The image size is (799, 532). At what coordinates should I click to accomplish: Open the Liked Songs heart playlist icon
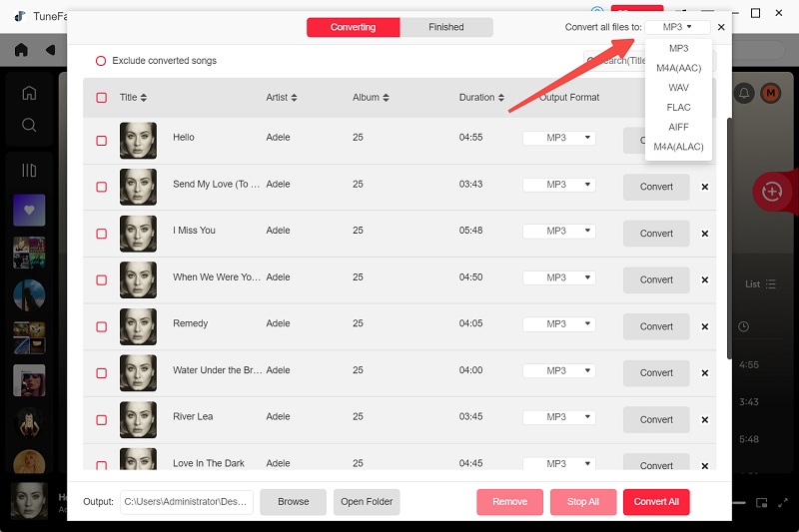pos(29,211)
